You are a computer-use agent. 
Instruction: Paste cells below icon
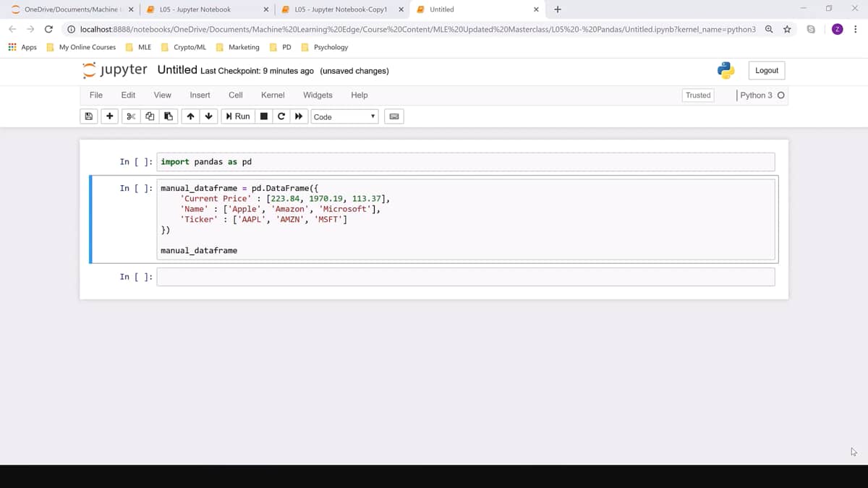click(x=169, y=116)
